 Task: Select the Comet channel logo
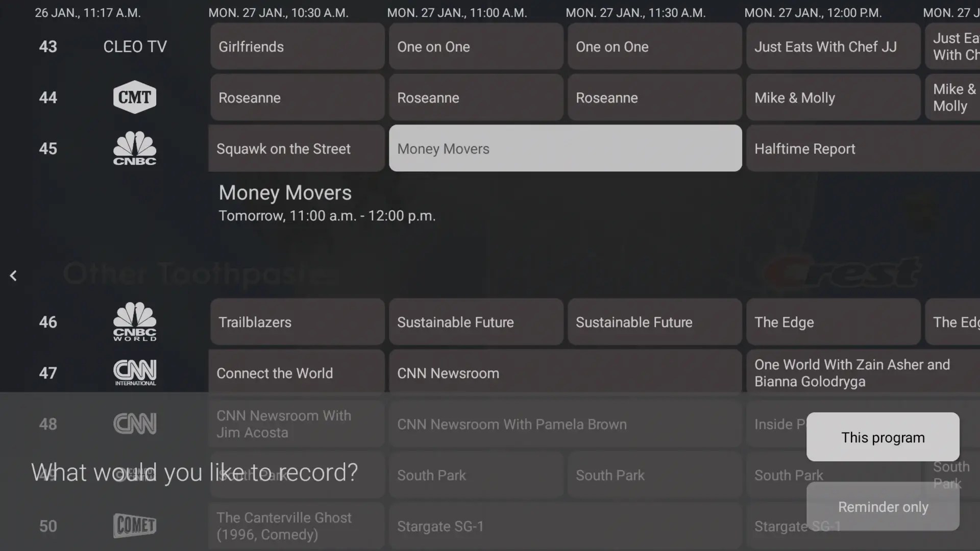pyautogui.click(x=135, y=525)
